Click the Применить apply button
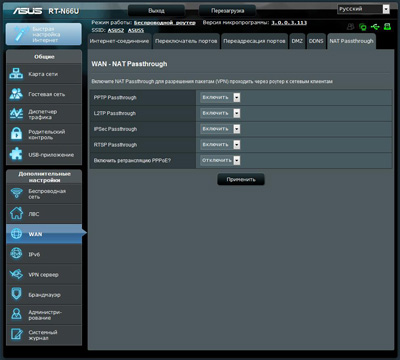The height and width of the screenshot is (360, 400). tap(241, 179)
